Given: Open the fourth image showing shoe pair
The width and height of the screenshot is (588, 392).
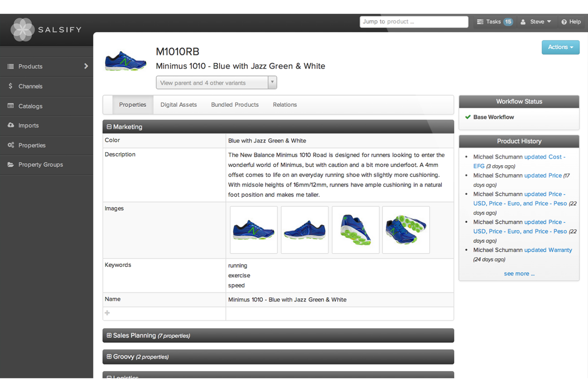Looking at the screenshot, I should click(x=406, y=230).
